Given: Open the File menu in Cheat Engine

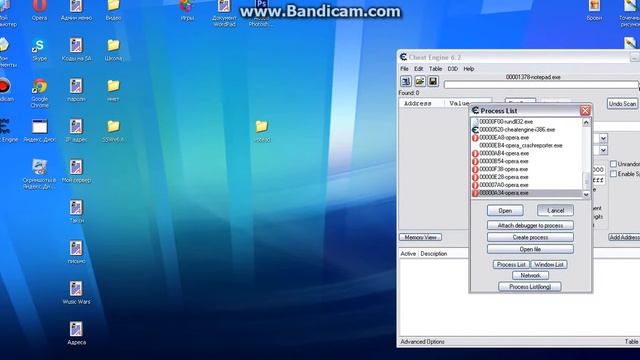Looking at the screenshot, I should 404,69.
